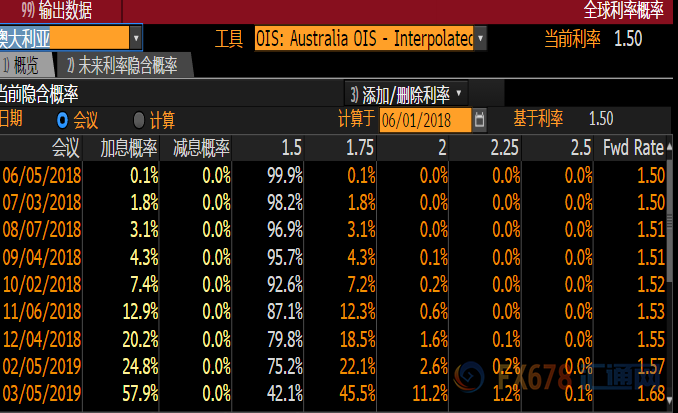Expand the 澳大利亚 country dropdown
The height and width of the screenshot is (413, 678).
point(136,39)
